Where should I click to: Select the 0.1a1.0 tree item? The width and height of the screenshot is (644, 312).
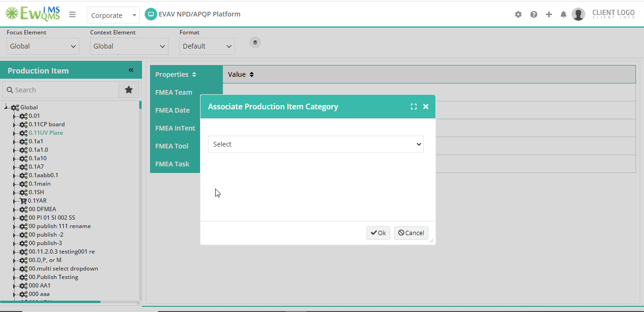pyautogui.click(x=38, y=150)
